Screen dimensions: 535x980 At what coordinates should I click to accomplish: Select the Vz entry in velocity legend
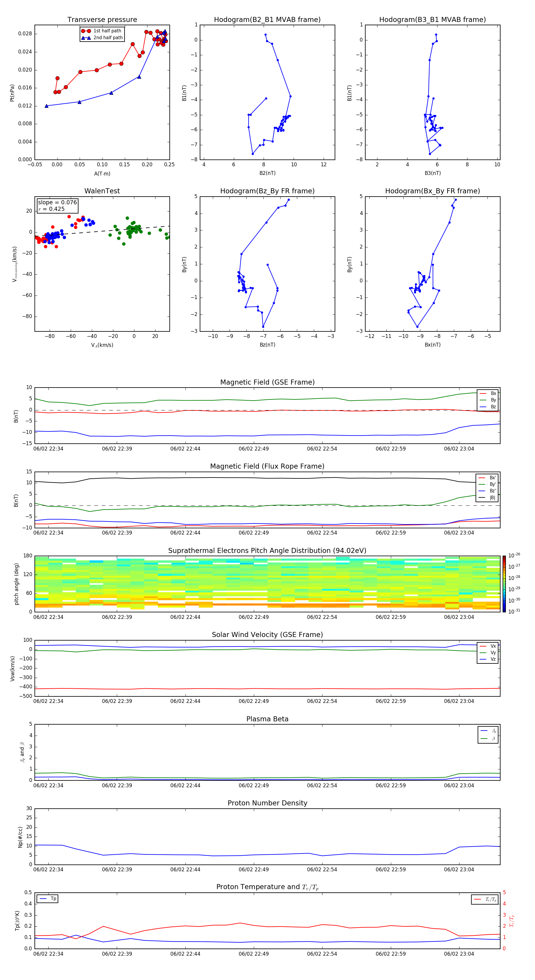click(x=488, y=659)
